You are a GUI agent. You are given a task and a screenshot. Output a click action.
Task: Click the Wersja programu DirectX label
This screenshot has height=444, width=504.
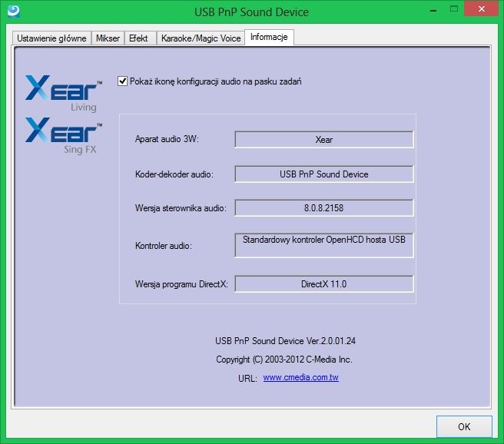click(x=181, y=284)
